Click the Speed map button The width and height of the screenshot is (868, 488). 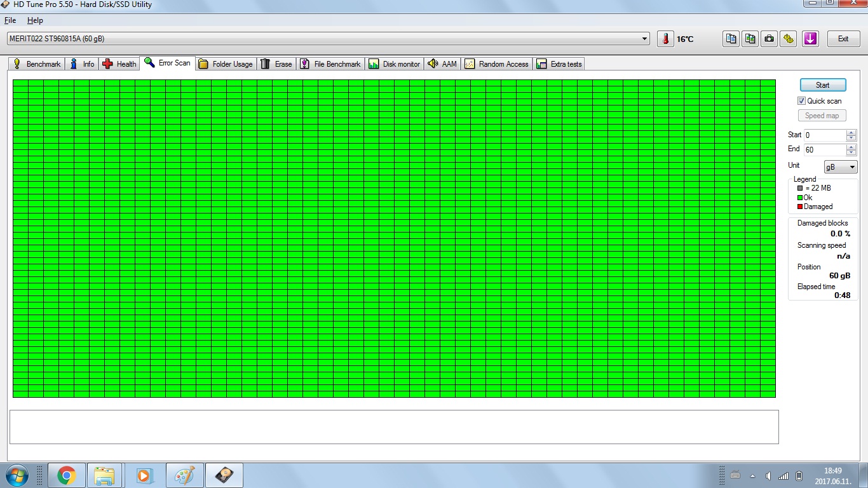tap(822, 116)
